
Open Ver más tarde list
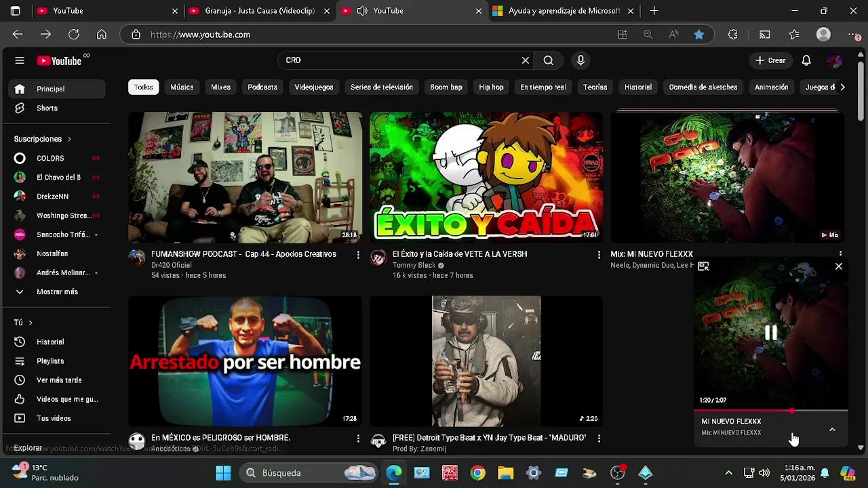[57, 380]
